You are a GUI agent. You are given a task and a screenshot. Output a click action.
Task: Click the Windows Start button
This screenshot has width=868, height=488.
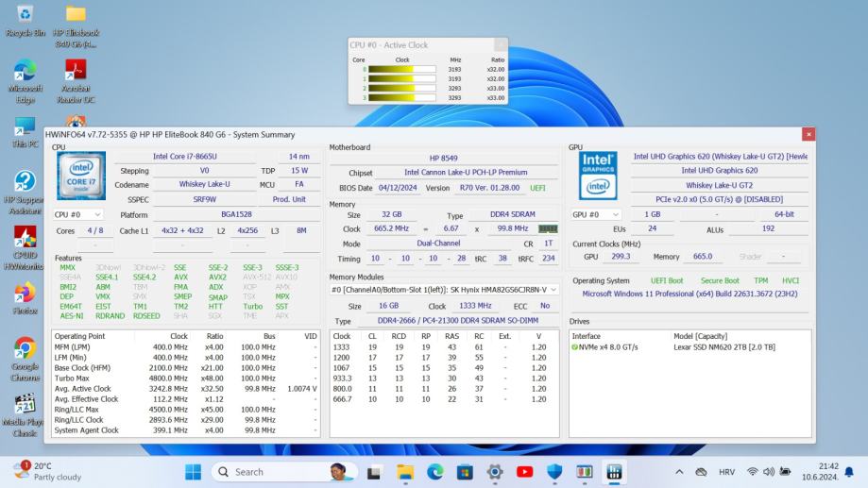(x=193, y=471)
